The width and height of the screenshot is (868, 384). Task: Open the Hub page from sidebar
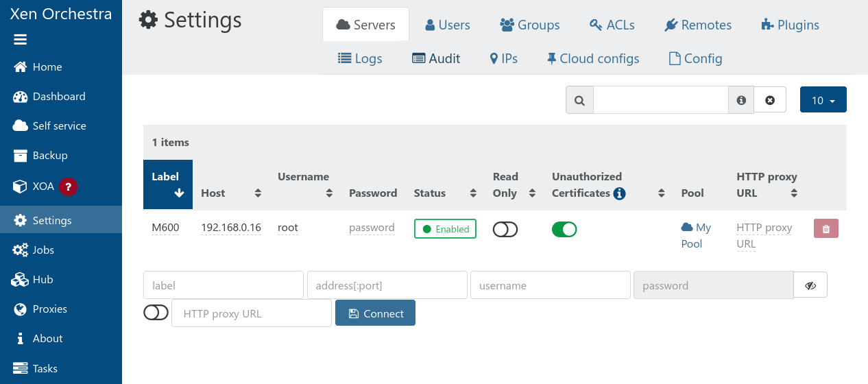pyautogui.click(x=43, y=280)
